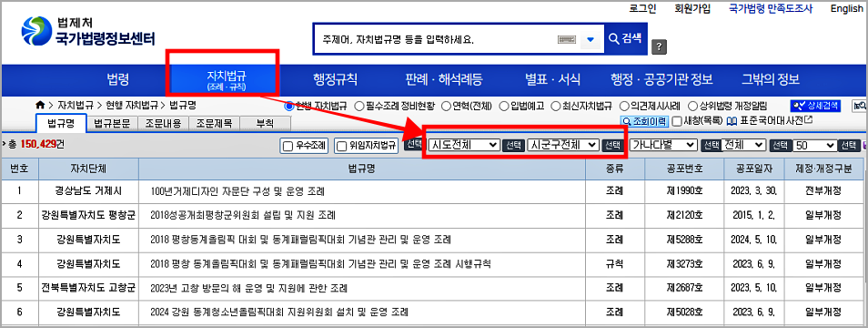
Task: Open the 별표·서식 menu
Action: tap(552, 80)
